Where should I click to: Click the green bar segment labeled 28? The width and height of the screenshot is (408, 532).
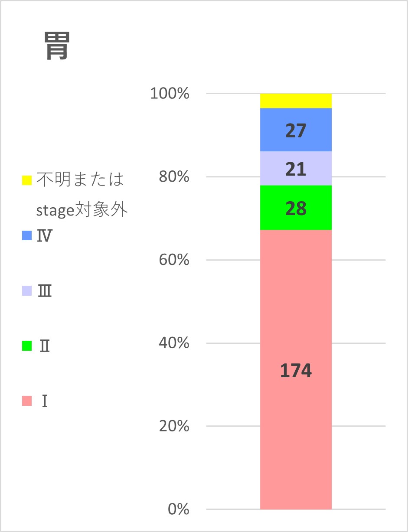click(296, 208)
